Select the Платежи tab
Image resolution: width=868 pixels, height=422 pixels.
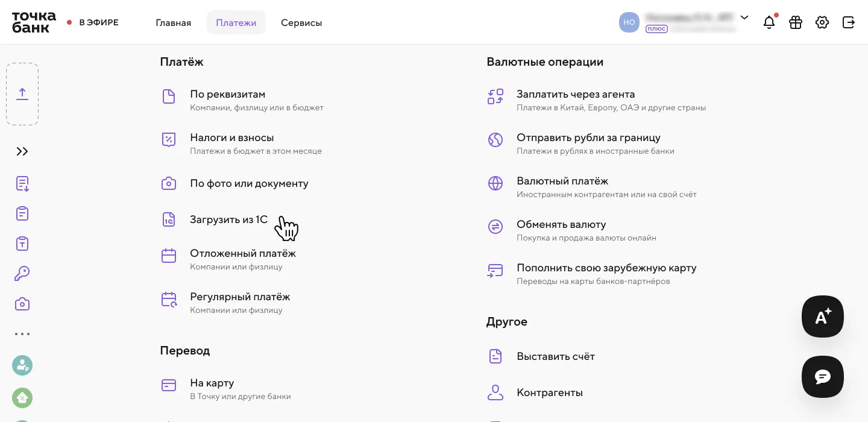click(236, 23)
